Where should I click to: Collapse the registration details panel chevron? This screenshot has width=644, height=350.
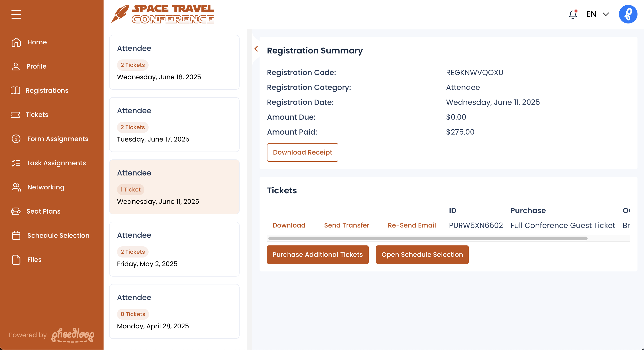(x=256, y=49)
